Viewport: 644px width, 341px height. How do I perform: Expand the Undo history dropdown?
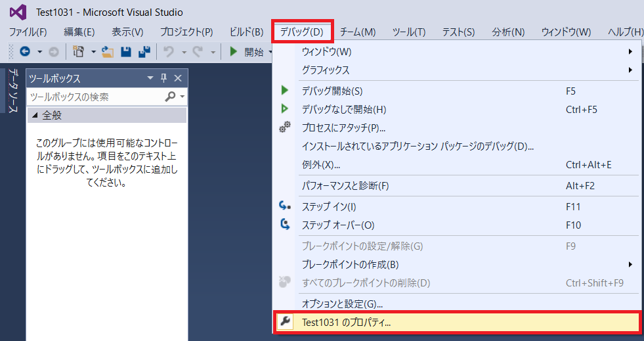184,52
